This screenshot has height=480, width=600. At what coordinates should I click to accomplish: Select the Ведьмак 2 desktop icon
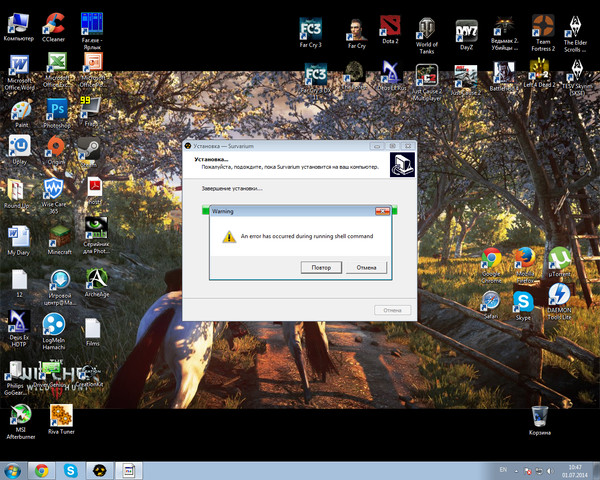[505, 34]
